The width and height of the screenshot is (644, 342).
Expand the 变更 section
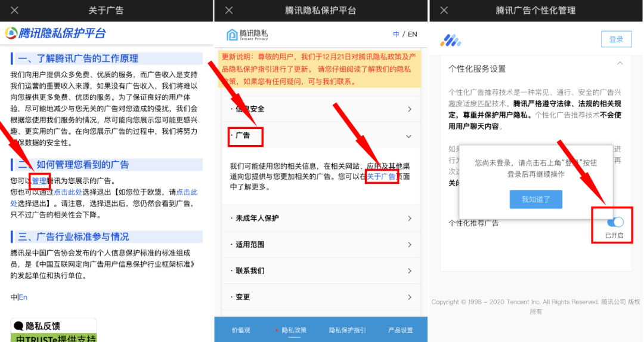pyautogui.click(x=321, y=297)
